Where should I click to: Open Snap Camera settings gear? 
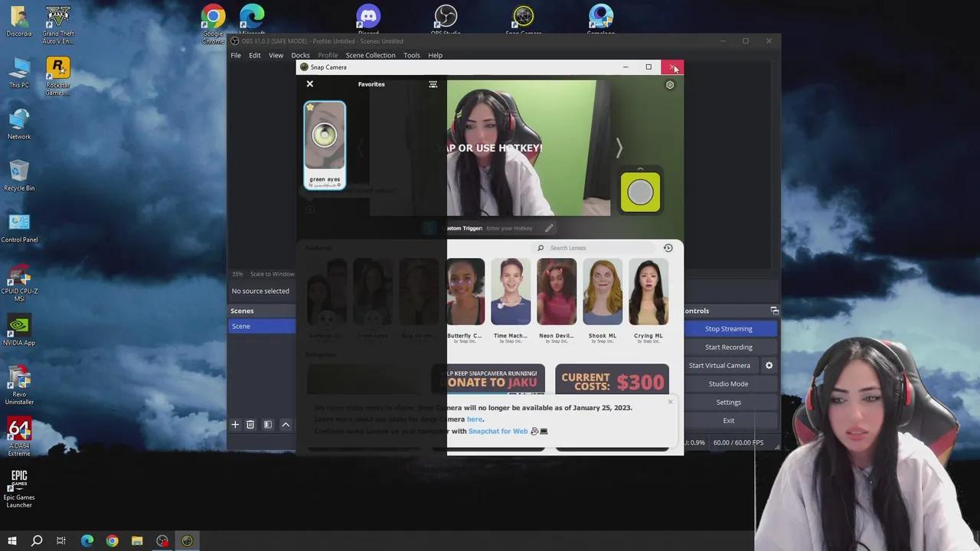[670, 85]
